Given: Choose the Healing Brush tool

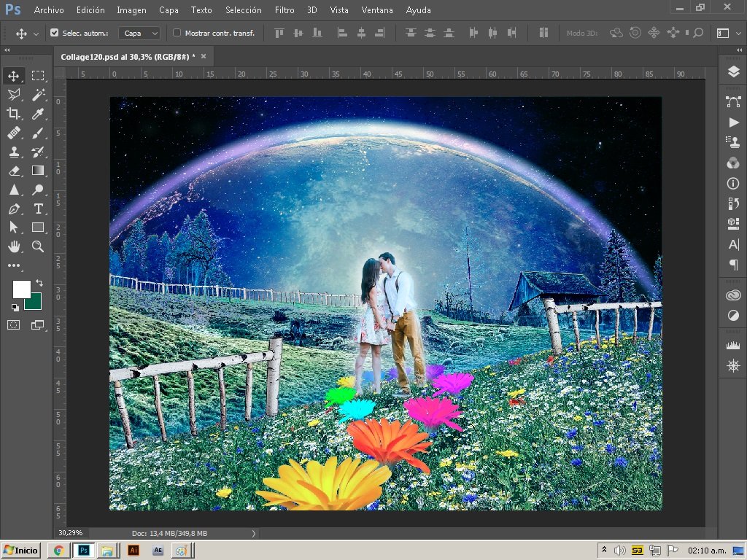Looking at the screenshot, I should point(13,133).
